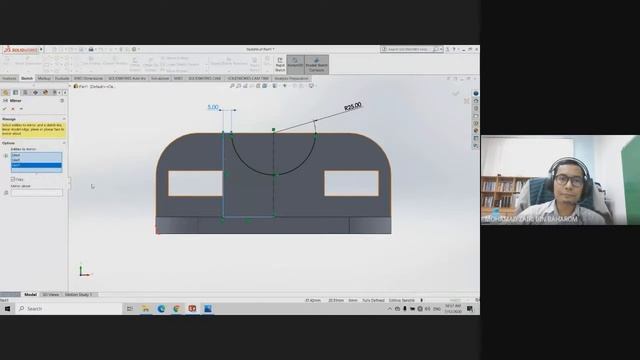
Task: Open the FeatureManager design tree tab
Action: (6, 93)
